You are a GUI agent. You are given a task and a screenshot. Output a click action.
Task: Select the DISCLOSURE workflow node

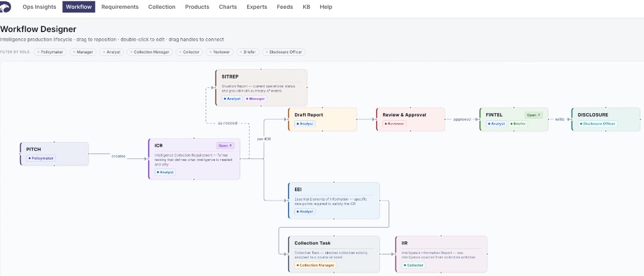[606, 119]
